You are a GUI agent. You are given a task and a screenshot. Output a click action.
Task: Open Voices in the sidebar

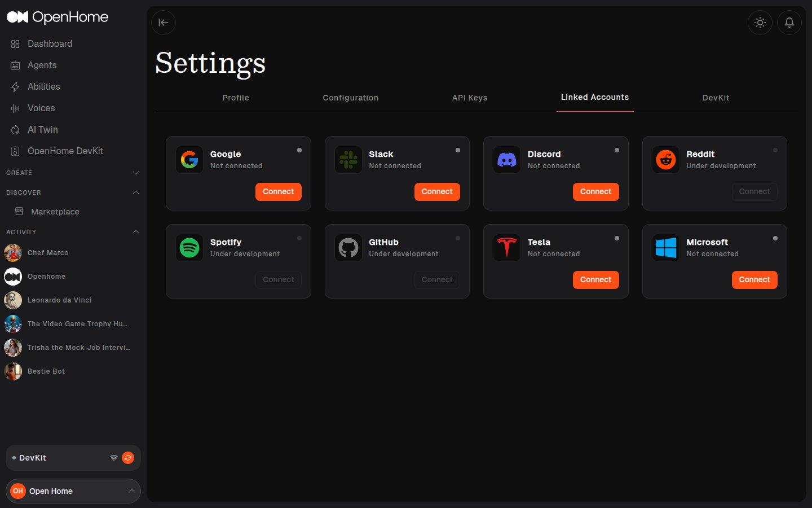(x=73, y=108)
